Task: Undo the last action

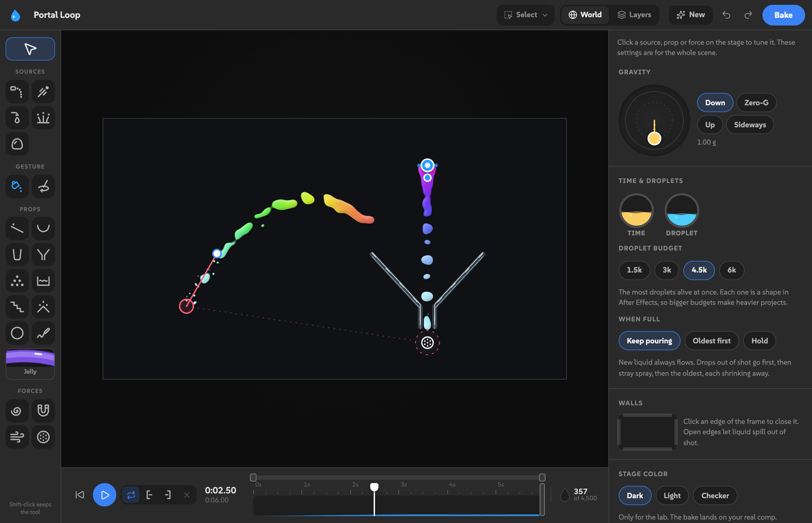Action: [726, 15]
